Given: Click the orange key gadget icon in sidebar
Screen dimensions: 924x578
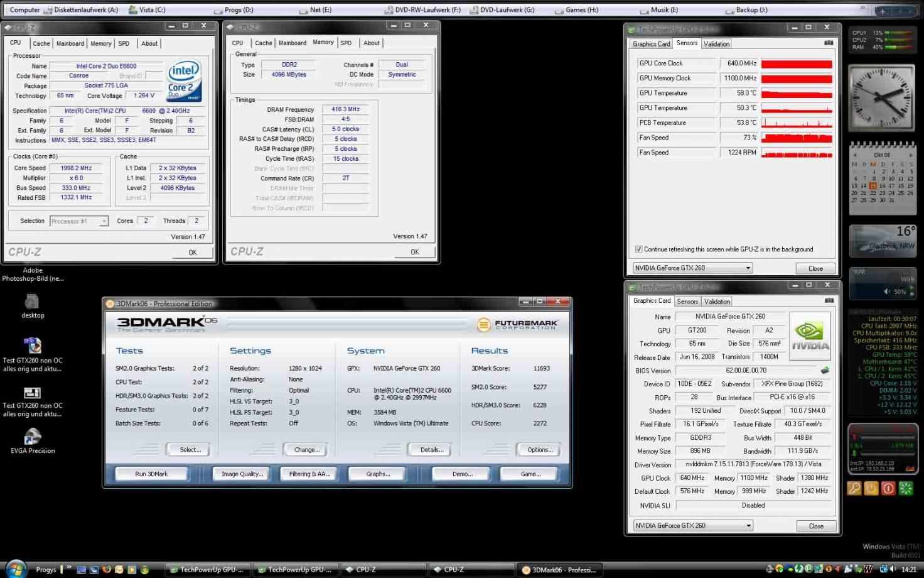Looking at the screenshot, I should [854, 488].
